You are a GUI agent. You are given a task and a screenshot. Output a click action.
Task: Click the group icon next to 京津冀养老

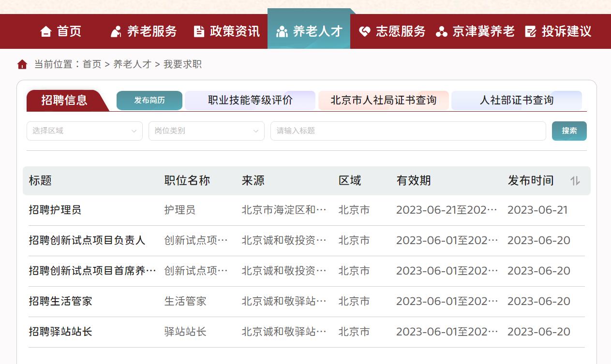pyautogui.click(x=441, y=31)
